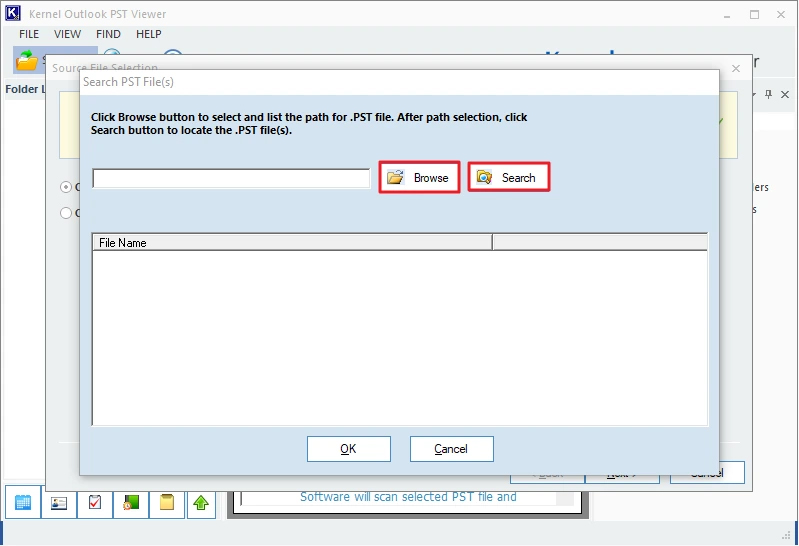The height and width of the screenshot is (546, 799).
Task: Click the folder icon on Browse button
Action: (395, 177)
